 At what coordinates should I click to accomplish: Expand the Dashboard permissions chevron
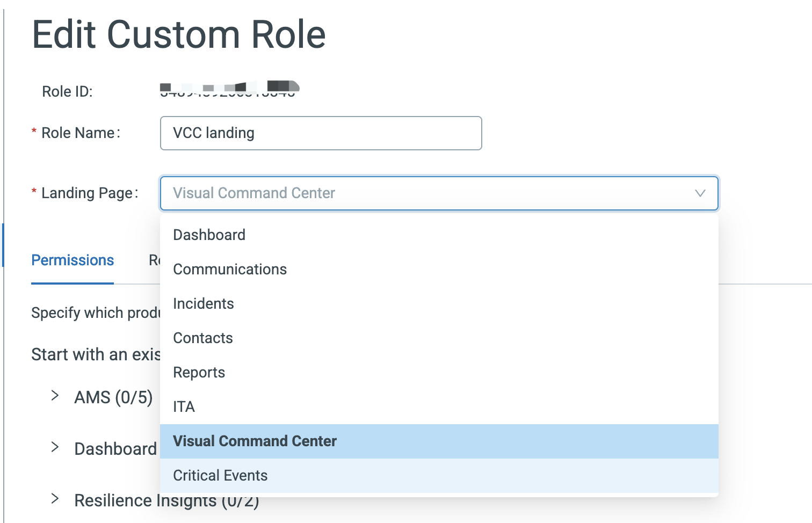coord(55,447)
